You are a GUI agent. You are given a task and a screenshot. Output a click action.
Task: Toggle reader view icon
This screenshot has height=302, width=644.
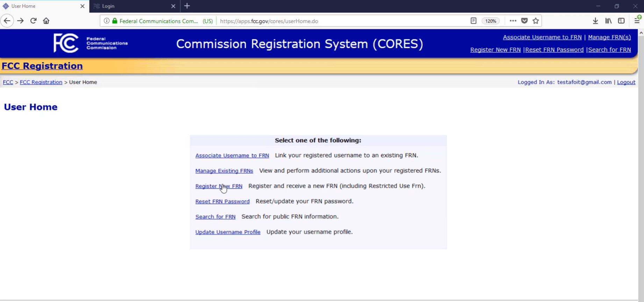[x=473, y=21]
